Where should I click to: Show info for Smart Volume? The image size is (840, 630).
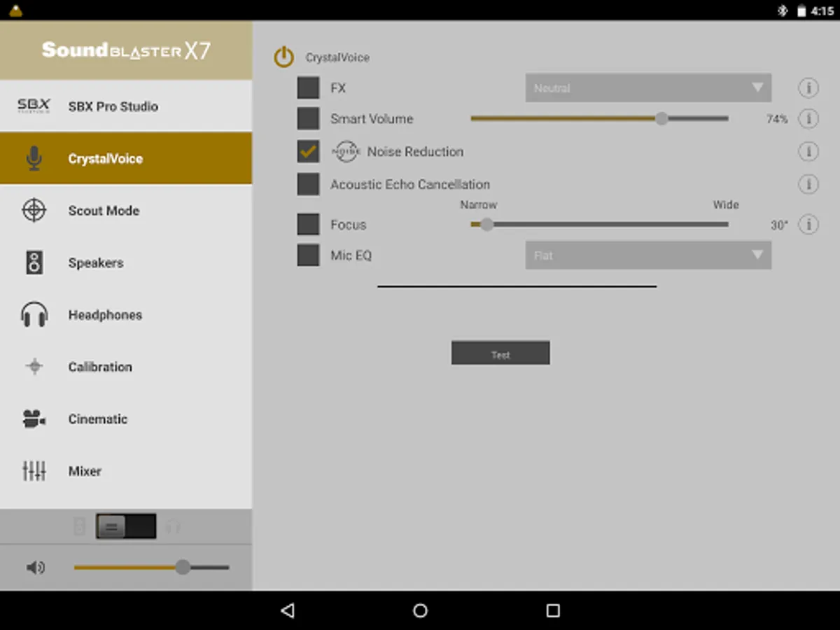click(x=808, y=119)
